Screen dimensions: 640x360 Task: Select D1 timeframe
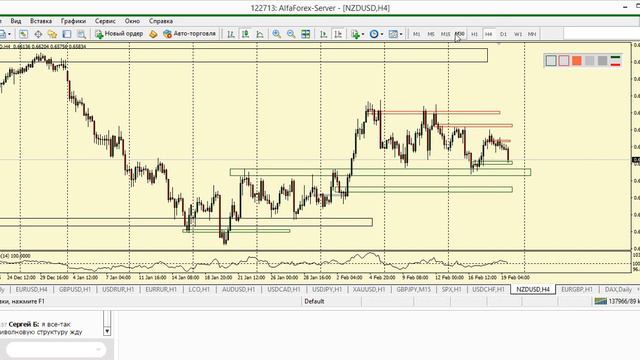point(503,34)
